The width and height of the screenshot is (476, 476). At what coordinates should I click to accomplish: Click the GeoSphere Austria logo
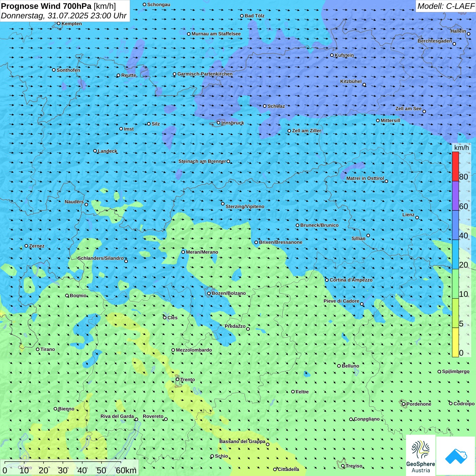(421, 455)
